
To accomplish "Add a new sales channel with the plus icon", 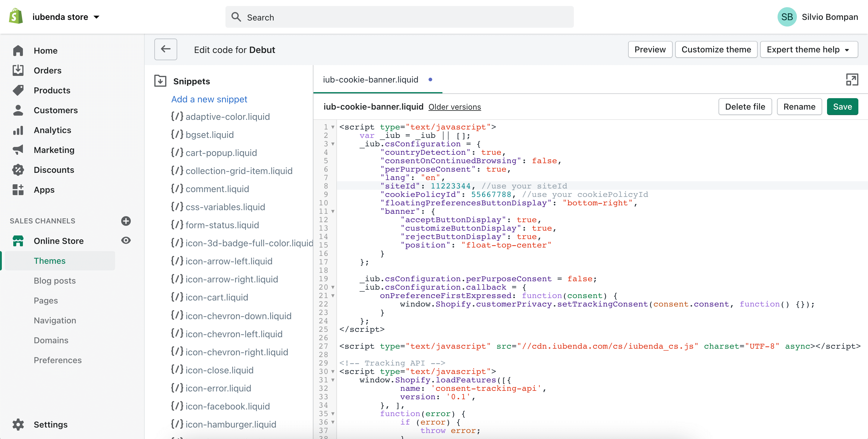I will (x=125, y=221).
